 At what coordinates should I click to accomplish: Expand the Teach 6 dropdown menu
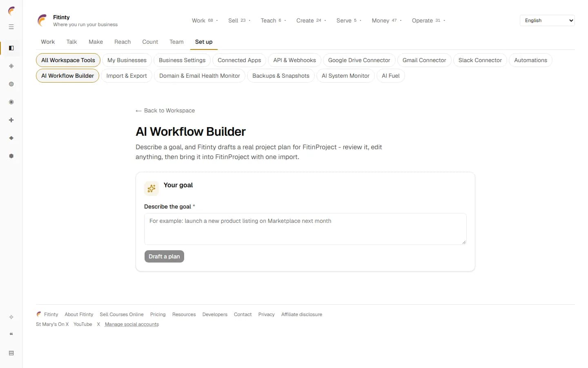coord(273,20)
